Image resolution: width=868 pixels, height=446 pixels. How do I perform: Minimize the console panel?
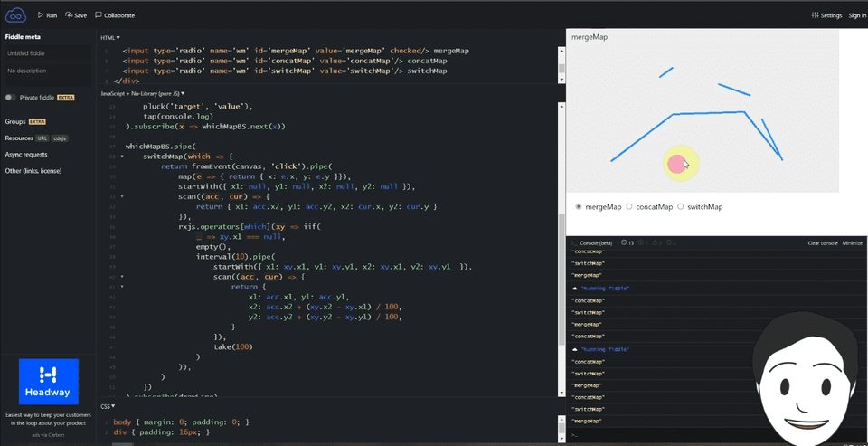pos(853,243)
